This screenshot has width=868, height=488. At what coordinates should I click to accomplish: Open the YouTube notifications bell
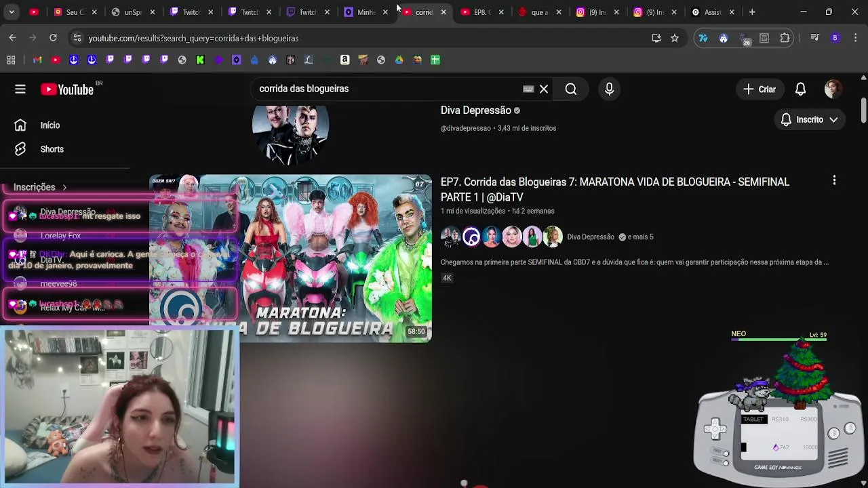[x=800, y=89]
